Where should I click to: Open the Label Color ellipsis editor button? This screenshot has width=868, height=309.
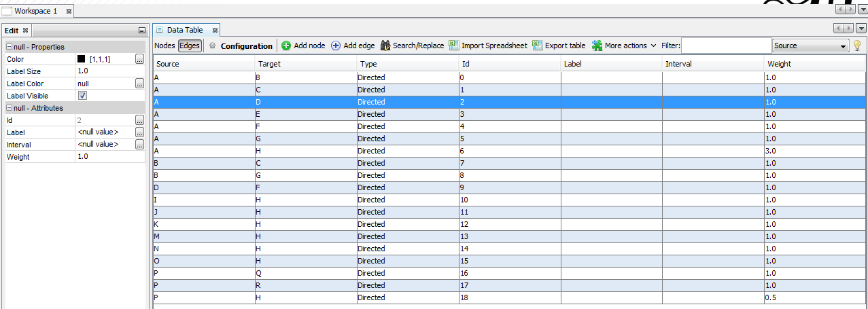(139, 84)
